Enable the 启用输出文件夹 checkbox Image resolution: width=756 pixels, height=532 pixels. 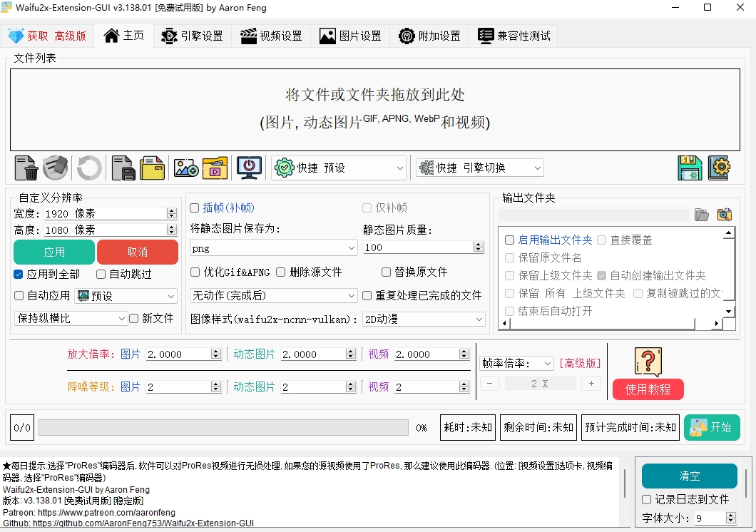coord(509,240)
